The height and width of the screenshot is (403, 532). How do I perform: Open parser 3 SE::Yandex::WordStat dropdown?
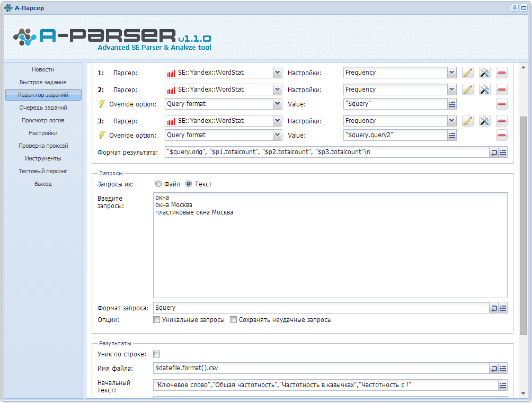277,121
